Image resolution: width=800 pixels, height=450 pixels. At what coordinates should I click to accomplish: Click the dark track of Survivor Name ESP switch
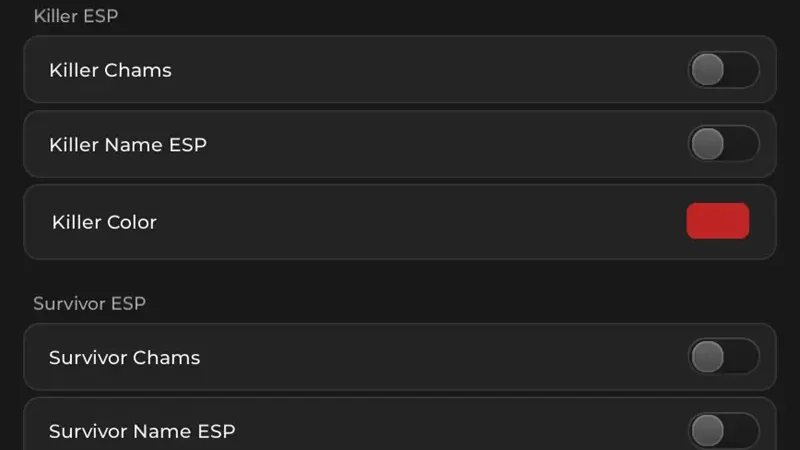[x=741, y=431]
